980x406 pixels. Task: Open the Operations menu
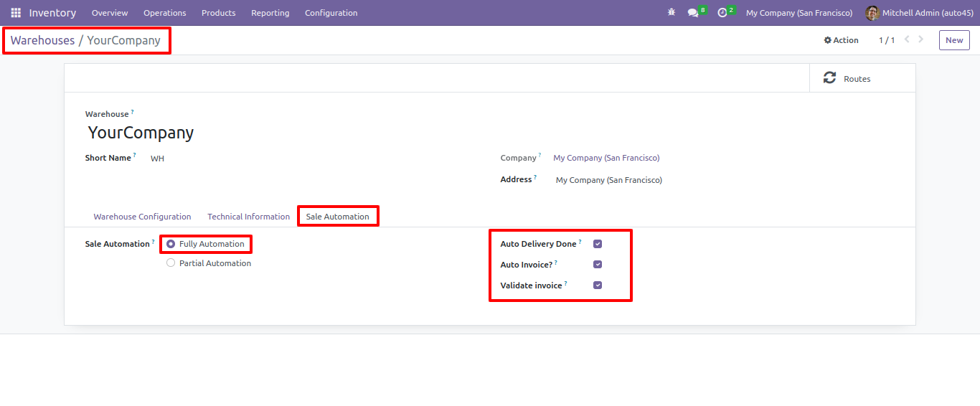[x=164, y=13]
